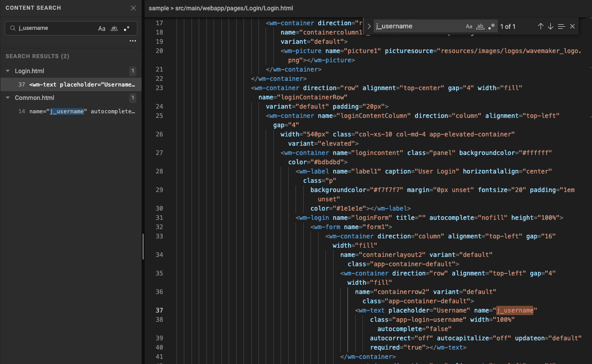Click the wm-login tag on line 31
Image resolution: width=592 pixels, height=364 pixels.
tap(314, 218)
